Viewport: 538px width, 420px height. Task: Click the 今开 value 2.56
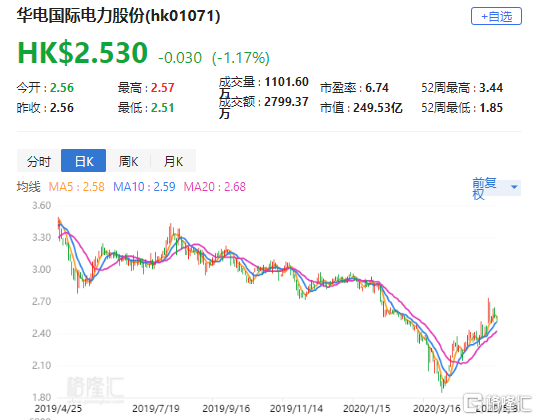point(62,88)
